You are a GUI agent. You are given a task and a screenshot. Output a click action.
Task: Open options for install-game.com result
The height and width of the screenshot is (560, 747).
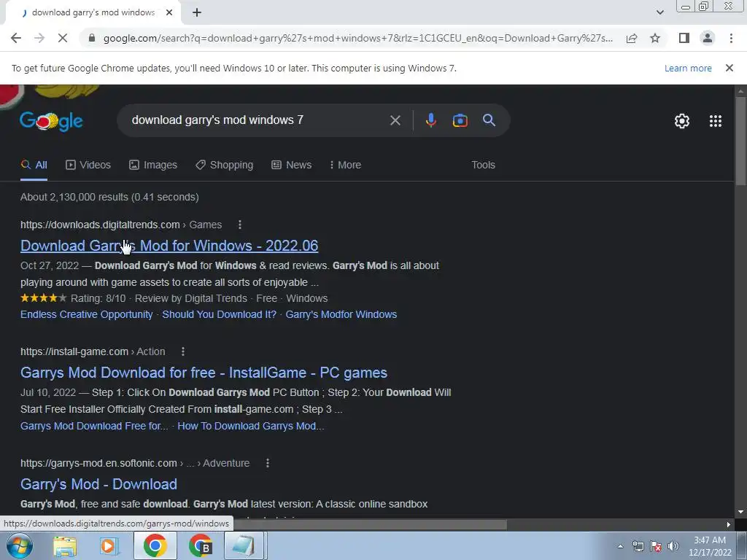tap(183, 352)
